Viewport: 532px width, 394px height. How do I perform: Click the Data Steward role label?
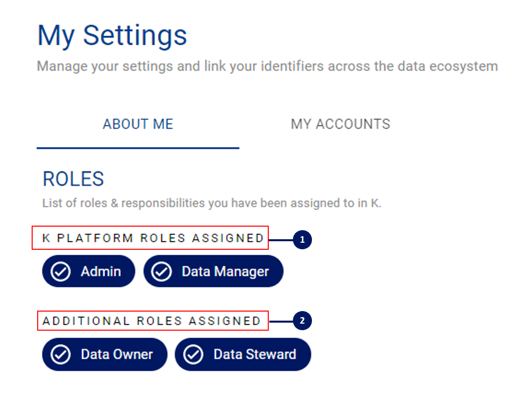pyautogui.click(x=255, y=355)
